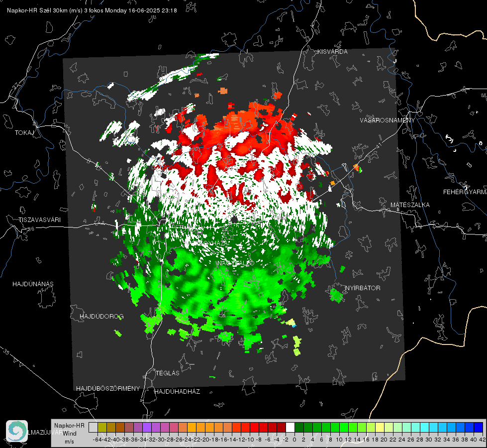Click the timestamp 'Monday 16-06-2025 23:18'
This screenshot has width=487, height=448.
tap(141, 10)
